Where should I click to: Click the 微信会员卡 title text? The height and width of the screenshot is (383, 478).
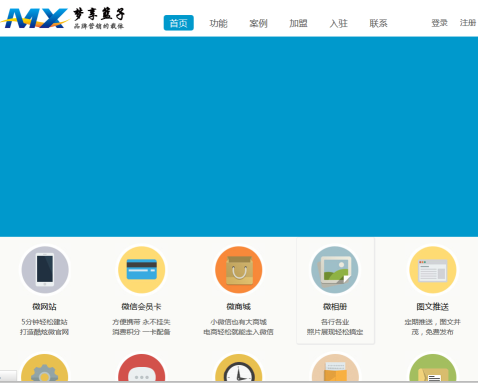(141, 307)
